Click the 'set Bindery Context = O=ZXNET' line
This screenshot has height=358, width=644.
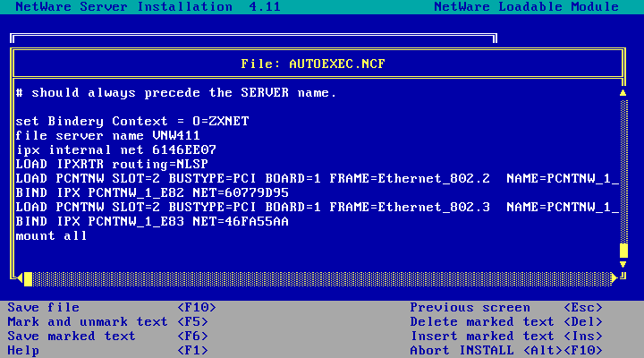pyautogui.click(x=132, y=121)
